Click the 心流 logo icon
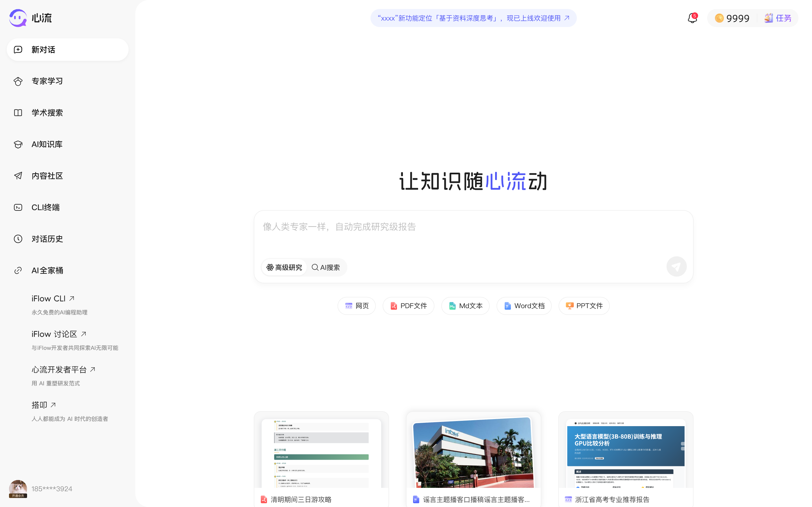The image size is (812, 507). click(18, 18)
